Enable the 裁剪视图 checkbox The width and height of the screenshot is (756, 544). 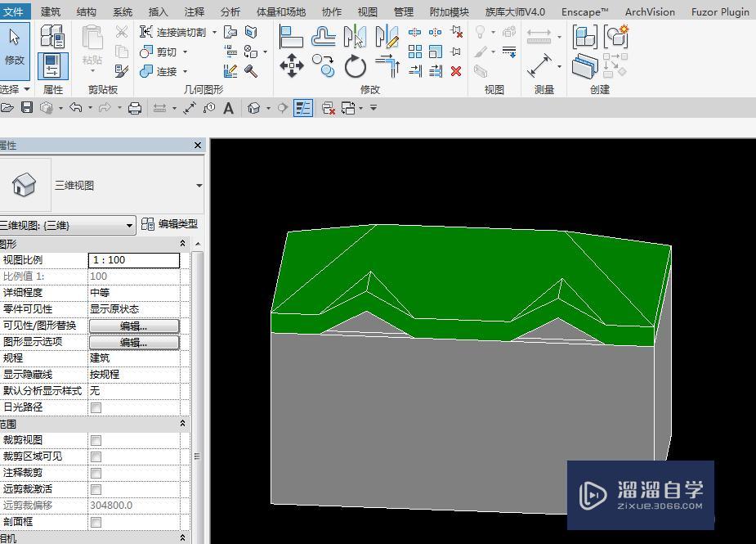point(96,440)
